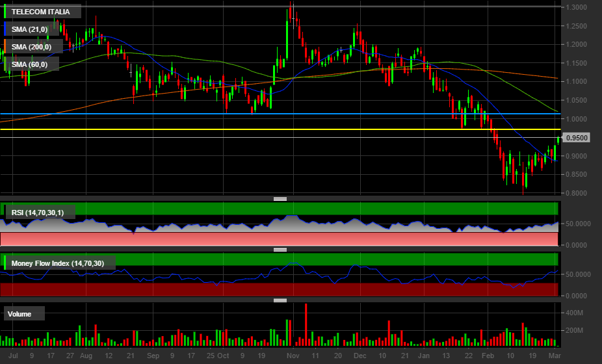Click the Money Flow panel 50.0000 axis value
The image size is (602, 364).
[x=578, y=274]
